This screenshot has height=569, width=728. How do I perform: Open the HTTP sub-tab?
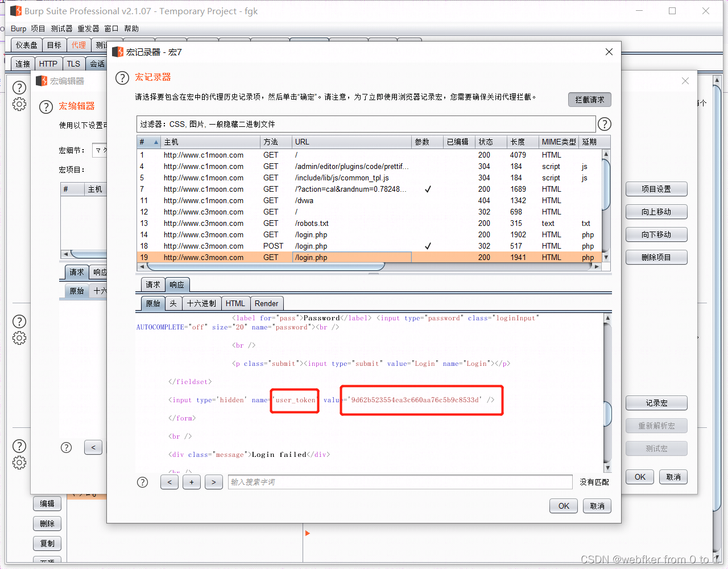tap(48, 64)
